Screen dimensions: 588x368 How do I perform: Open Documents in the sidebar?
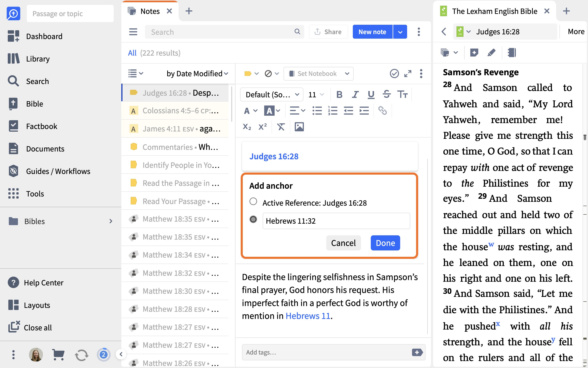[36, 149]
